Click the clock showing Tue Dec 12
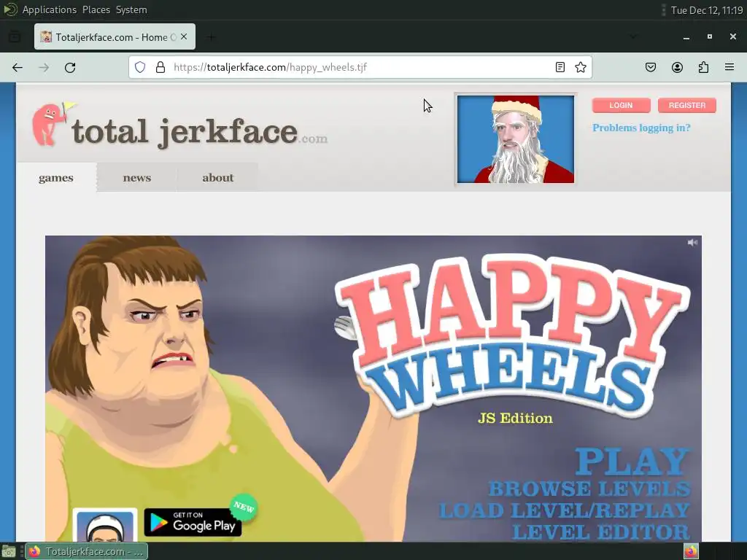747x560 pixels. (x=707, y=10)
